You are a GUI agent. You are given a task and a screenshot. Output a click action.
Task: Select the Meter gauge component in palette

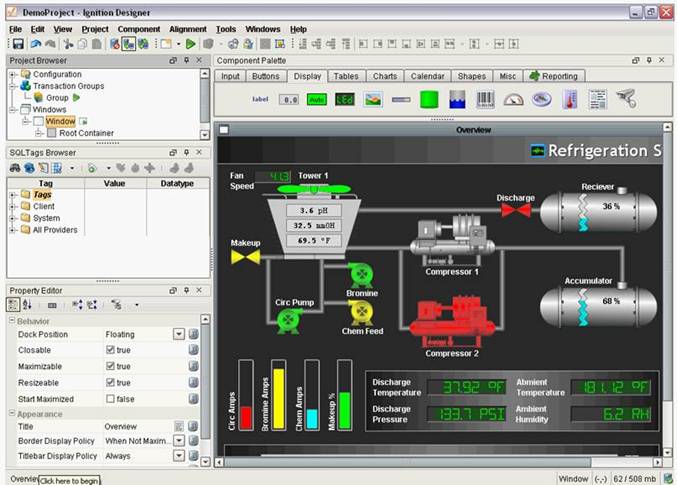pos(513,99)
